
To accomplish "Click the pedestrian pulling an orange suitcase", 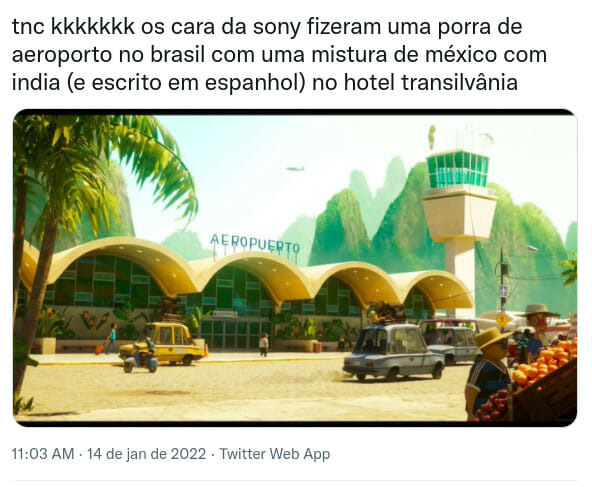I will point(108,339).
